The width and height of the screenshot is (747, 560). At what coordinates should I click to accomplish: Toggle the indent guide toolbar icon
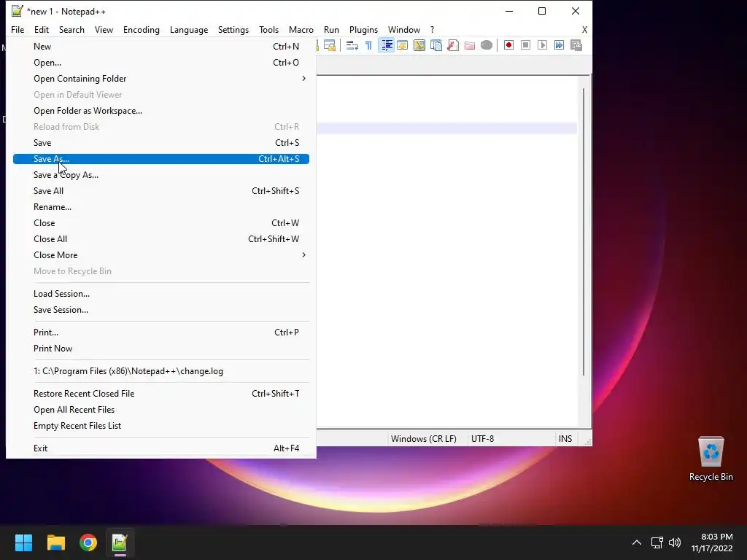point(387,45)
